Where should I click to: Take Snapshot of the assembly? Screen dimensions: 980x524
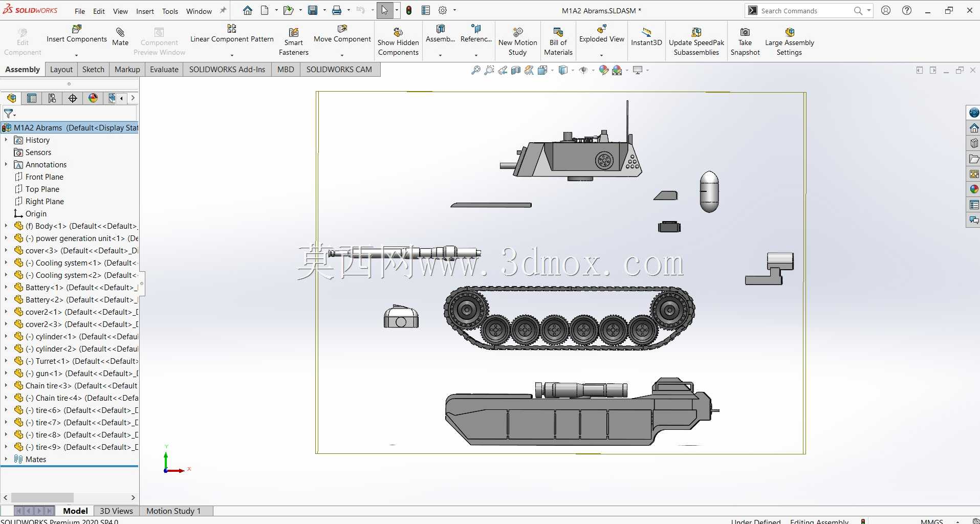[745, 41]
